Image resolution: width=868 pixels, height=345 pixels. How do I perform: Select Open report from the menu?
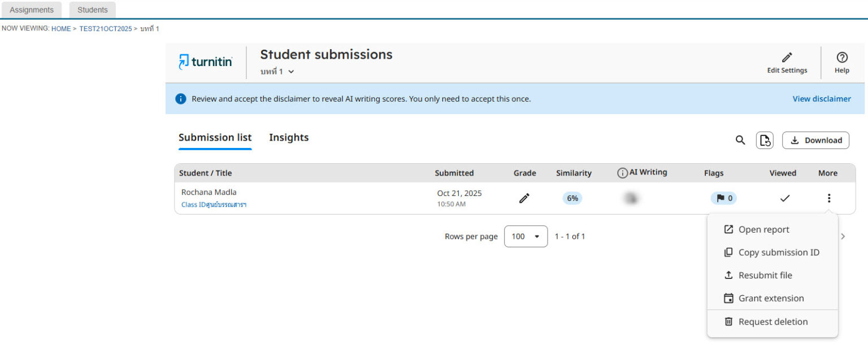click(x=764, y=229)
